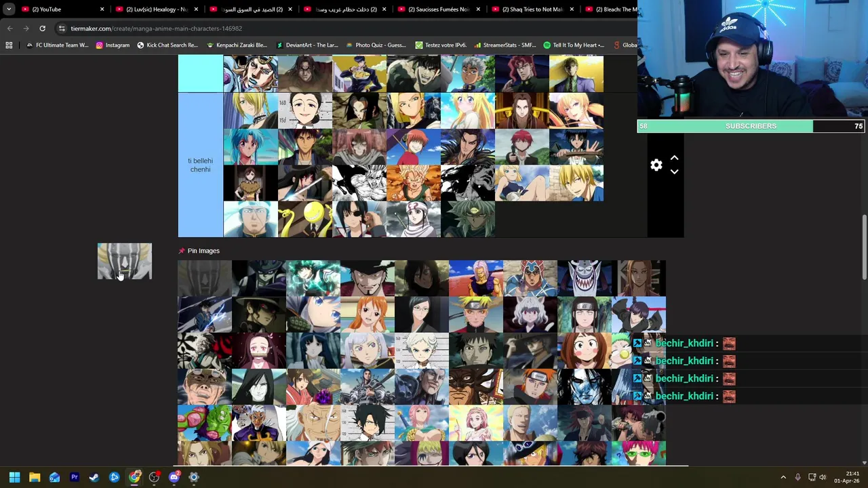The width and height of the screenshot is (868, 488).
Task: Open Photo Quiz - Guess... bookmark
Action: click(375, 45)
